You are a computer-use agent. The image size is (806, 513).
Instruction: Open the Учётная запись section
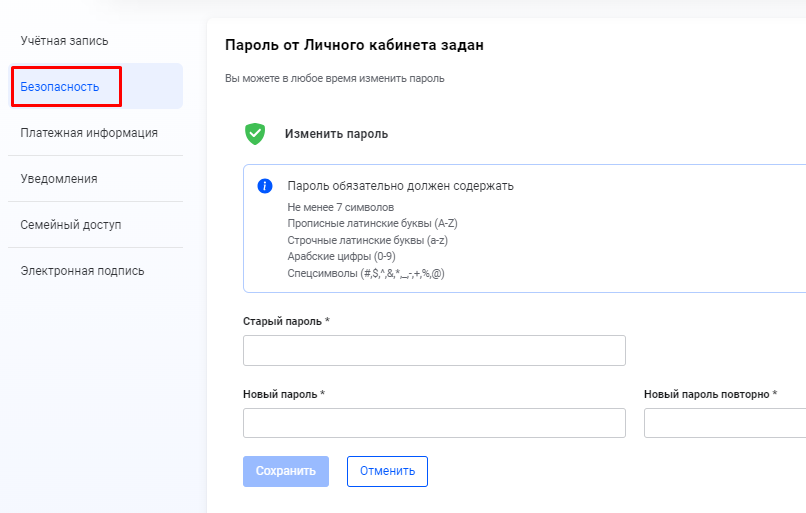[64, 41]
